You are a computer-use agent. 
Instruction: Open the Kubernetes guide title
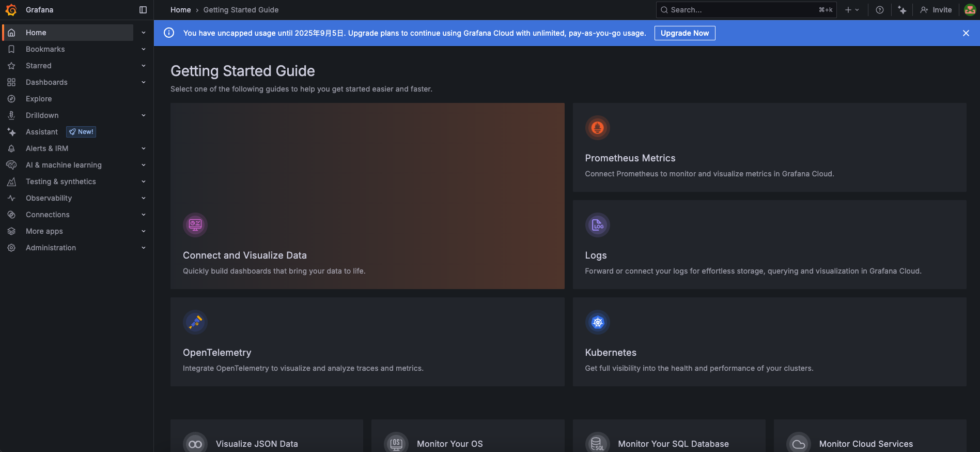[x=611, y=353]
